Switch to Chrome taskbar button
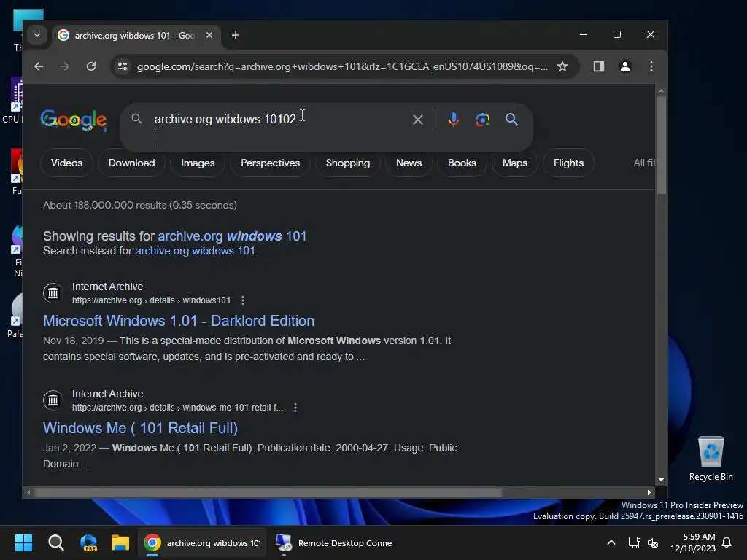The width and height of the screenshot is (747, 560). [x=202, y=542]
